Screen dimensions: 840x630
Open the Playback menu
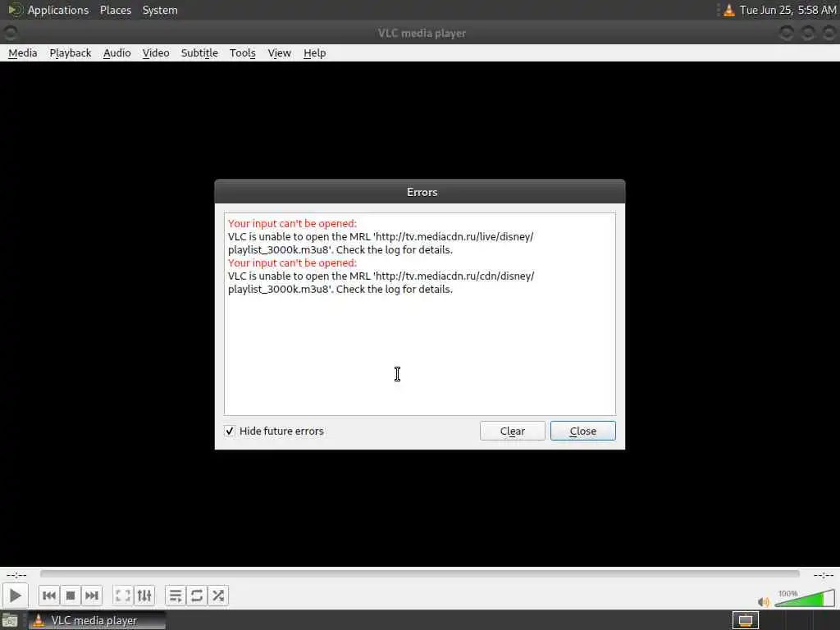71,53
